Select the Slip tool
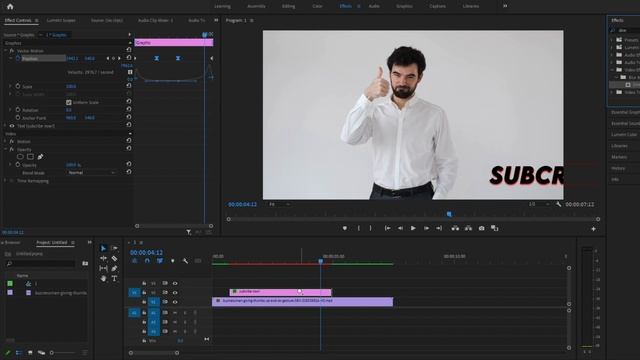Viewport: 640px width, 360px height. tap(103, 268)
